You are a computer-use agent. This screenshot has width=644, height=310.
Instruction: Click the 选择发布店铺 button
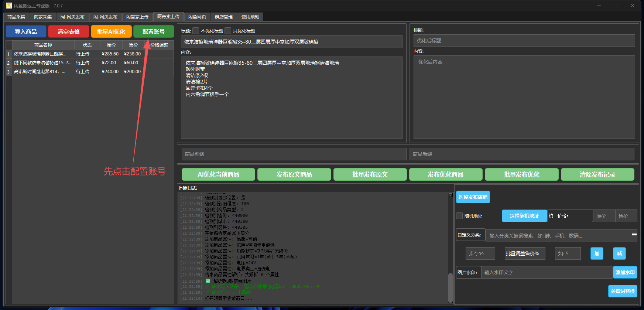pos(473,197)
